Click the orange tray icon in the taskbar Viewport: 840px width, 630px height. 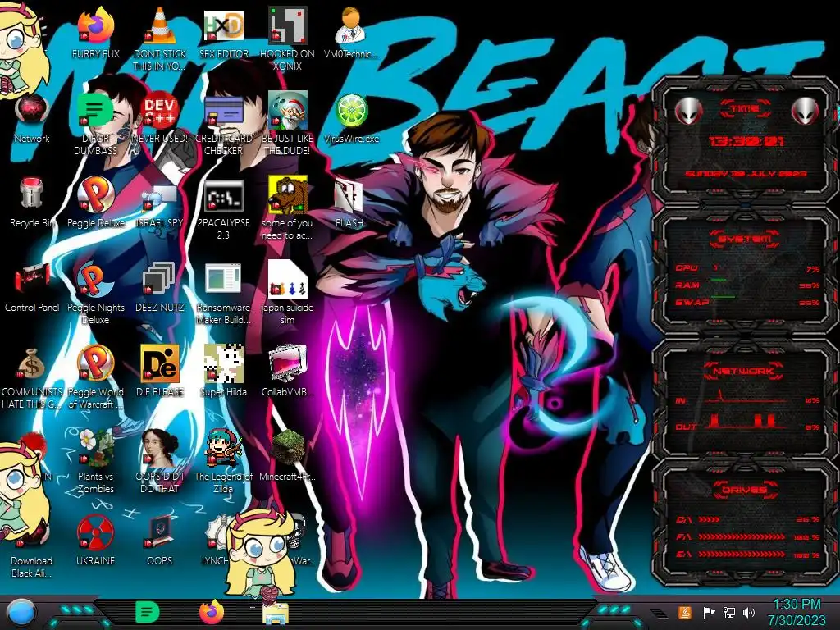[685, 612]
